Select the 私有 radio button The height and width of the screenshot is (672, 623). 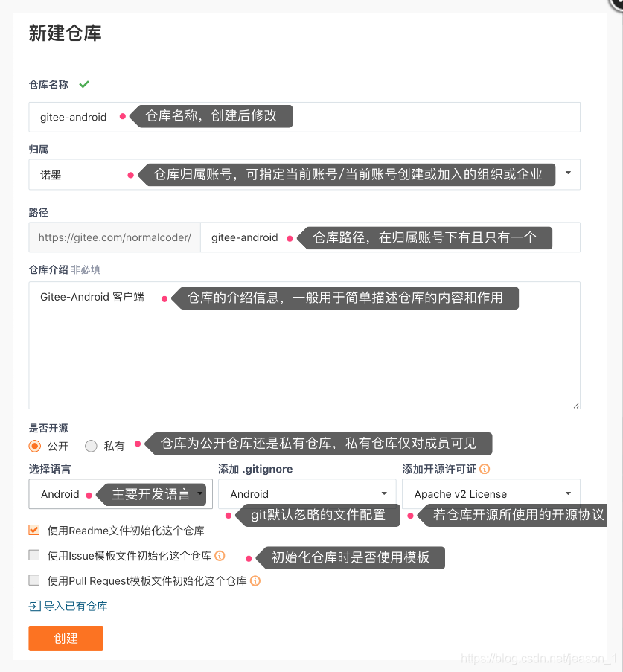(91, 447)
